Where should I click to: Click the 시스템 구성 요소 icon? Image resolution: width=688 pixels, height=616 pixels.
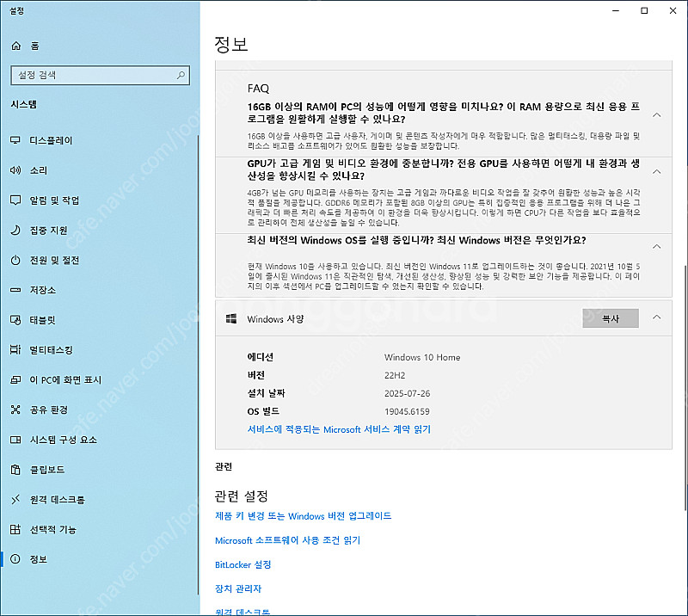[15, 440]
